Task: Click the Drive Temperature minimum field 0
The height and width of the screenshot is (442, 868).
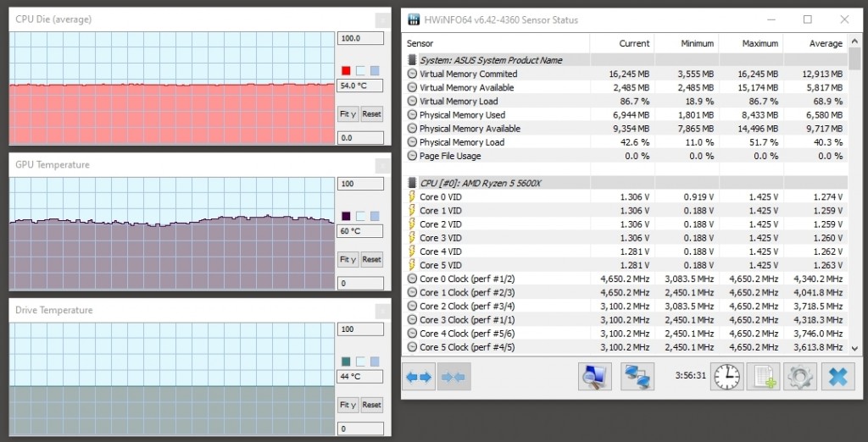Action: click(x=360, y=428)
